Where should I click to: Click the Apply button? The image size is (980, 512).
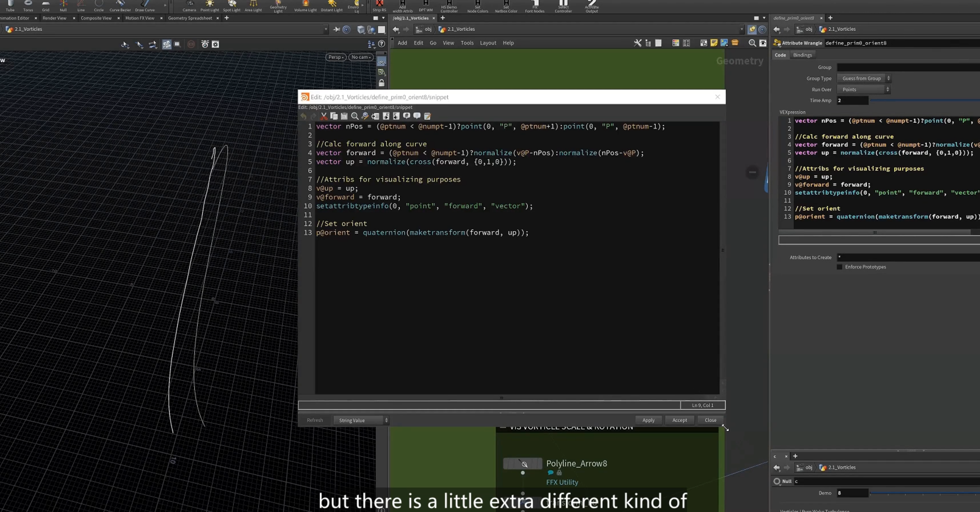point(648,420)
